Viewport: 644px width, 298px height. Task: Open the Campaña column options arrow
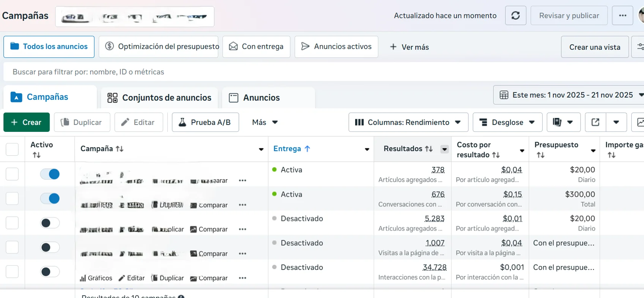tap(261, 149)
